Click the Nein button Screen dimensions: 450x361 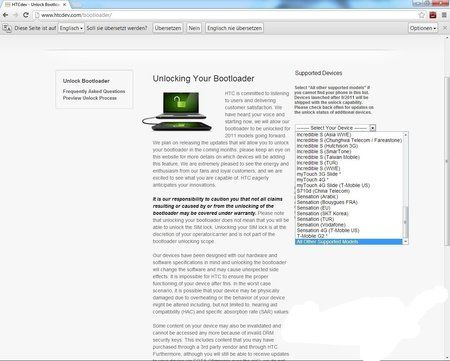tap(194, 28)
